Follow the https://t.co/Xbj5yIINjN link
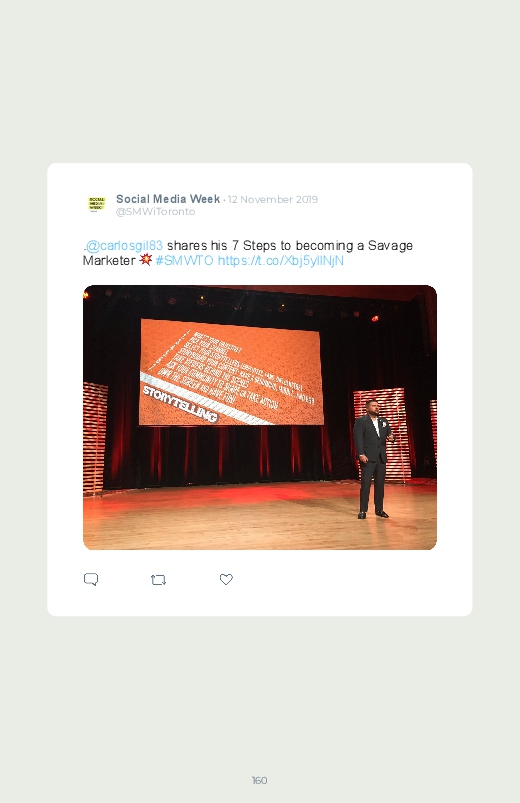The height and width of the screenshot is (803, 520). tap(281, 261)
